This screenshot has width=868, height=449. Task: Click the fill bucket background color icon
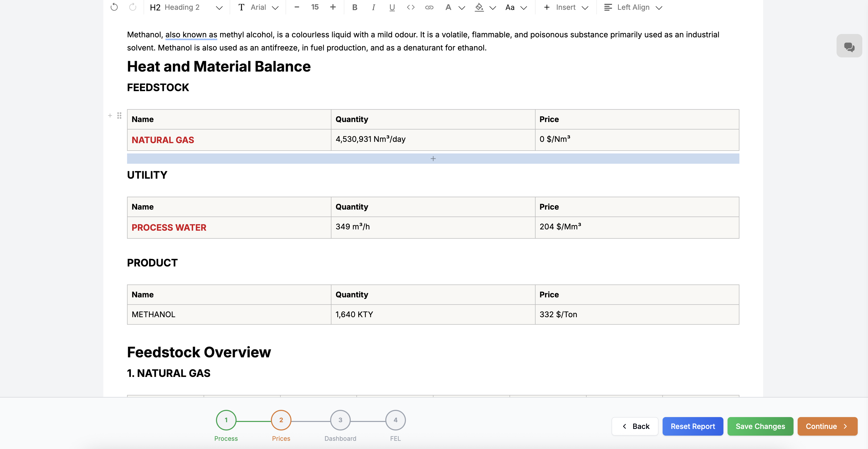coord(479,7)
